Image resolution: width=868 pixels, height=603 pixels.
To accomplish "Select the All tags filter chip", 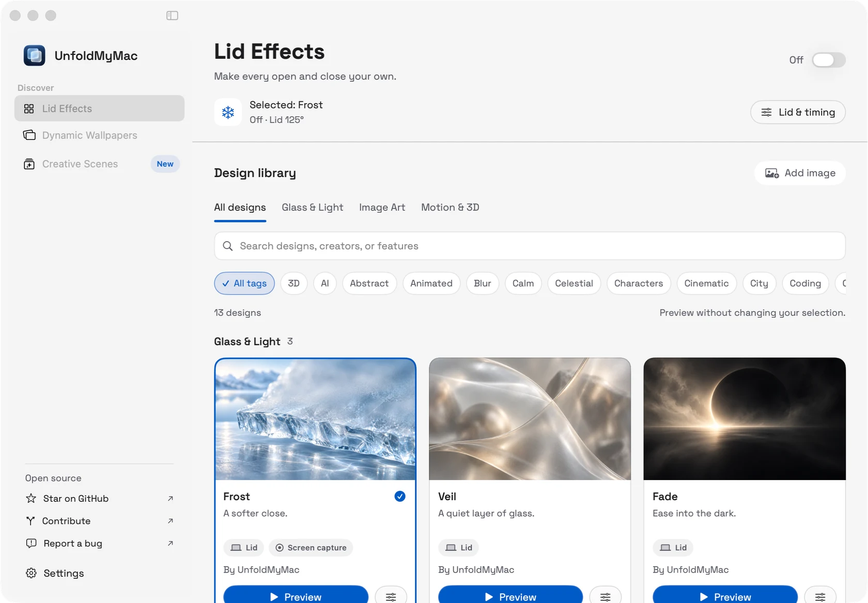I will [244, 283].
